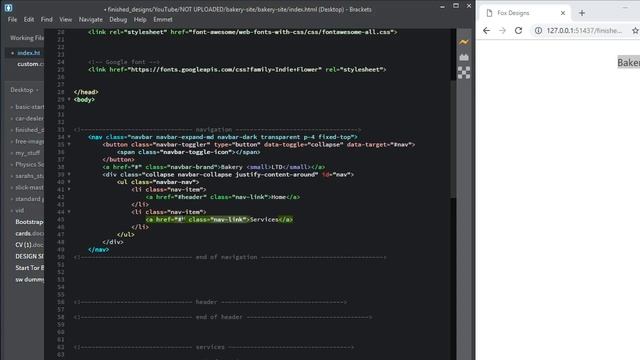640x360 pixels.
Task: Click the checkered extension icon in the right toolbar
Action: click(x=464, y=73)
